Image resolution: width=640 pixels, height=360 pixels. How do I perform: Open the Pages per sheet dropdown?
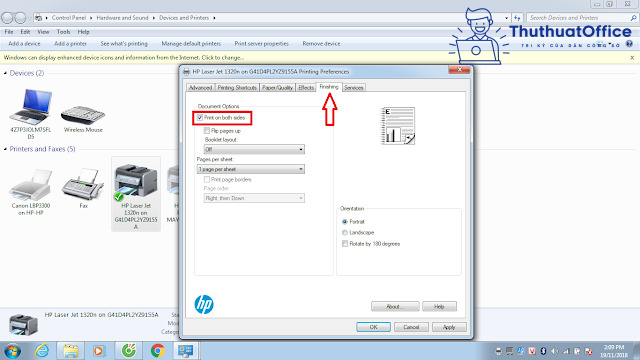[251, 169]
